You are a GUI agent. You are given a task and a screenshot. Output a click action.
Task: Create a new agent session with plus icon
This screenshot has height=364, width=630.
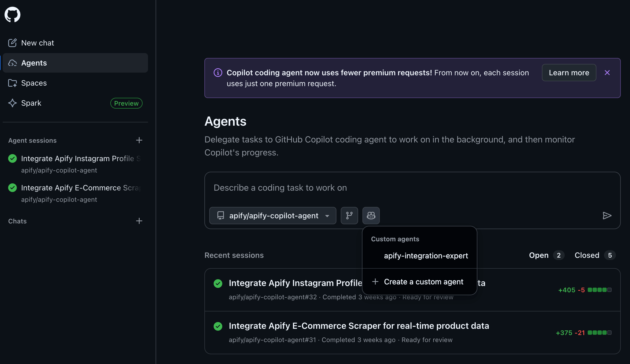(x=139, y=140)
